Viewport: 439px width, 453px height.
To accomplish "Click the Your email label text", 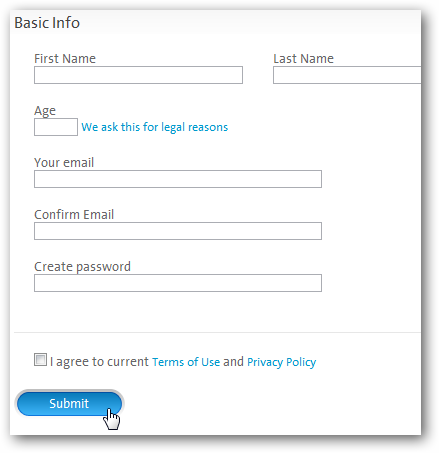I will click(64, 163).
